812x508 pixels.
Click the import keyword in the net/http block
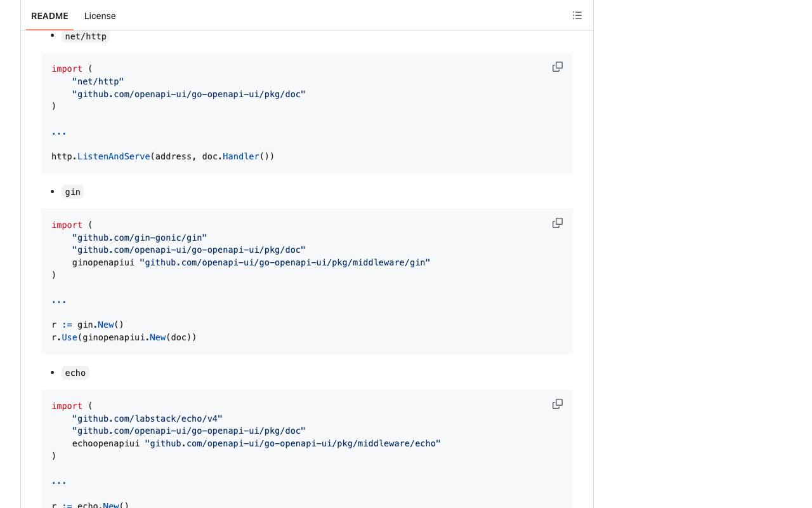point(67,69)
